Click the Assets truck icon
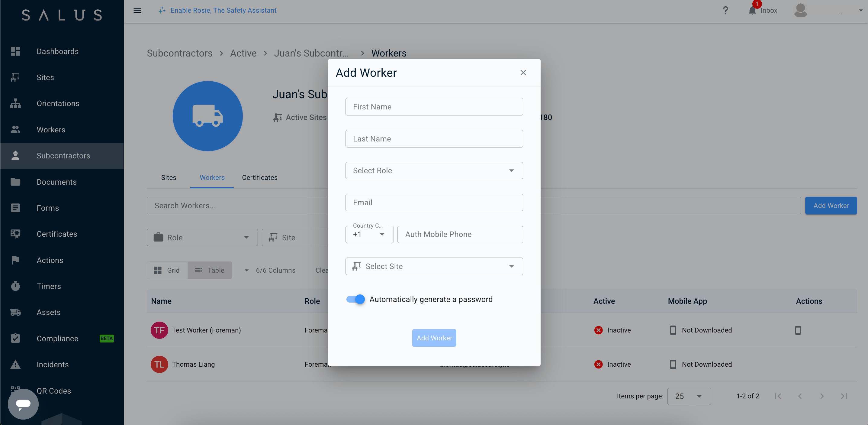 [x=15, y=312]
